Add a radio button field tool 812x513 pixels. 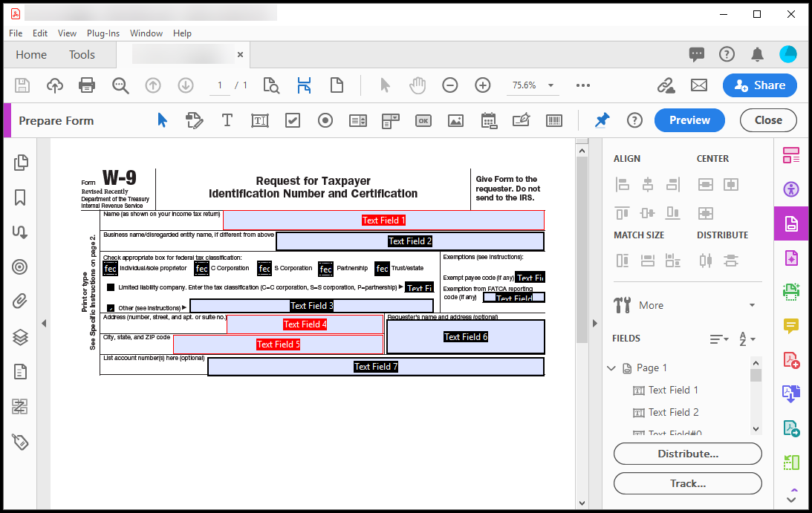[x=325, y=120]
